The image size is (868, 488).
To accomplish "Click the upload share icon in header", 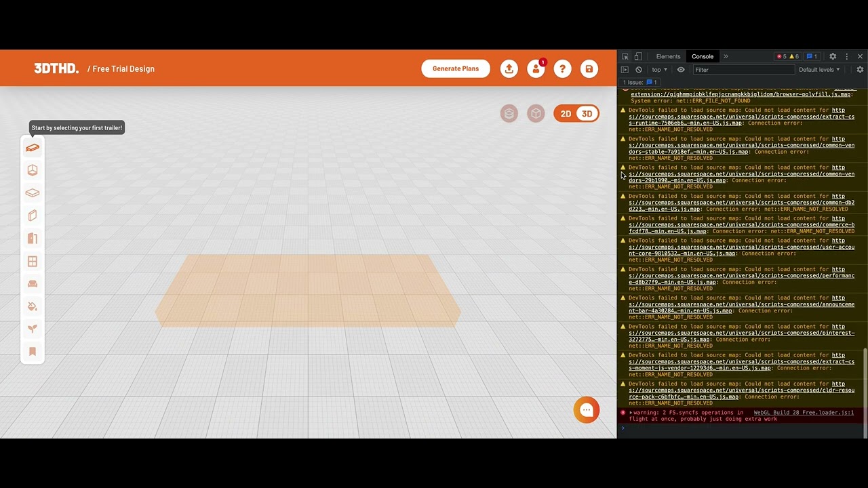I will coord(509,68).
